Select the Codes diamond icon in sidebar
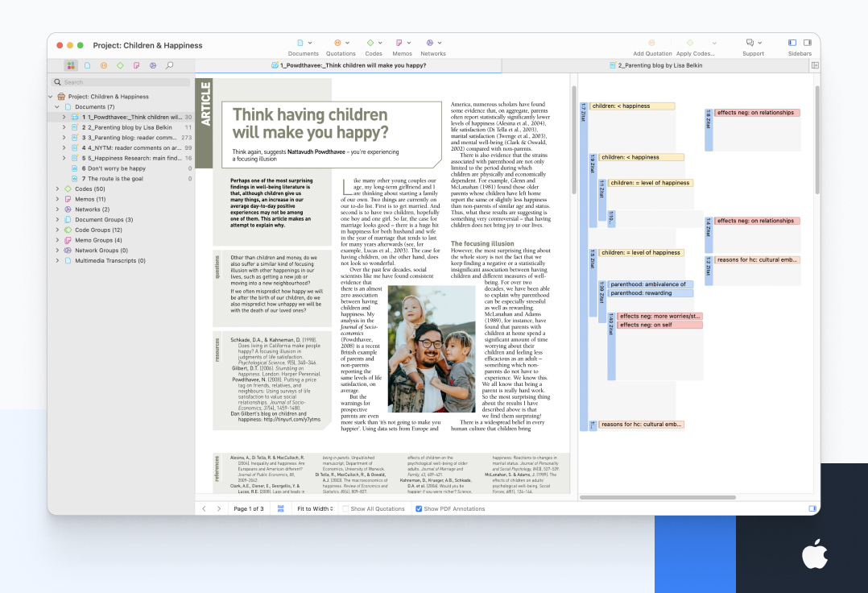This screenshot has height=593, width=868. coord(120,65)
